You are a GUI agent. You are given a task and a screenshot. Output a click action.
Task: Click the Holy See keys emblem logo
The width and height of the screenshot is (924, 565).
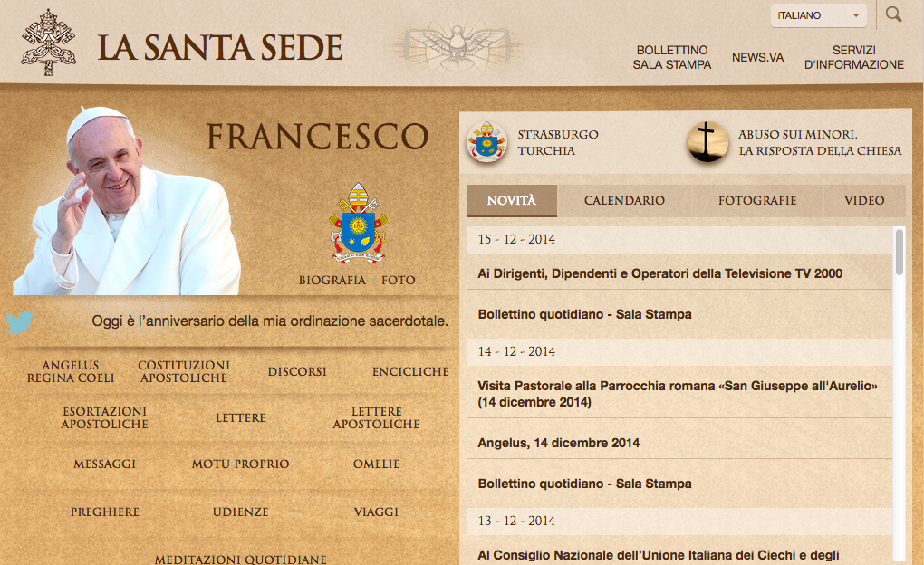tap(48, 43)
